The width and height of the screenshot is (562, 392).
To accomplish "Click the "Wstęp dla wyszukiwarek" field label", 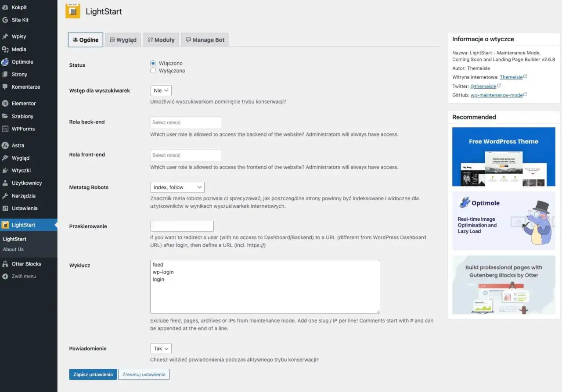I will pos(100,90).
